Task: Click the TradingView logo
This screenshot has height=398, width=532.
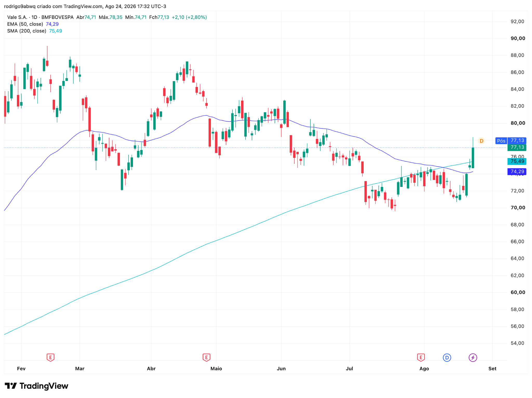Action: (x=36, y=386)
